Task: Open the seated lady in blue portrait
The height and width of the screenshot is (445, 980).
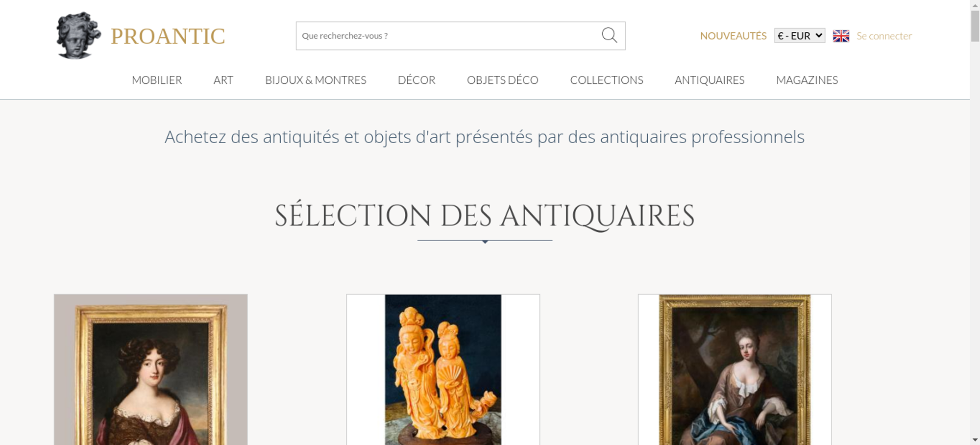Action: click(735, 370)
